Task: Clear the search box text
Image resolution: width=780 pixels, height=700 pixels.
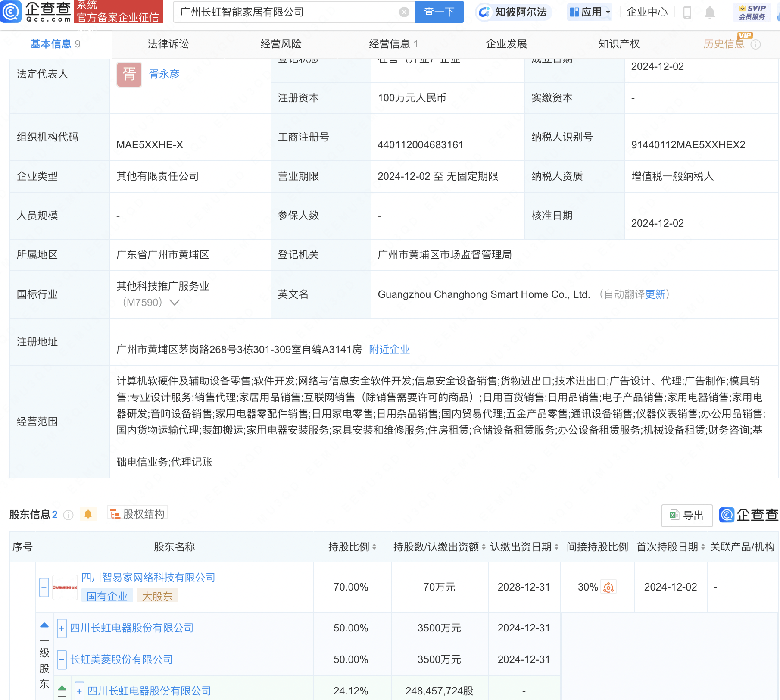Action: (404, 12)
